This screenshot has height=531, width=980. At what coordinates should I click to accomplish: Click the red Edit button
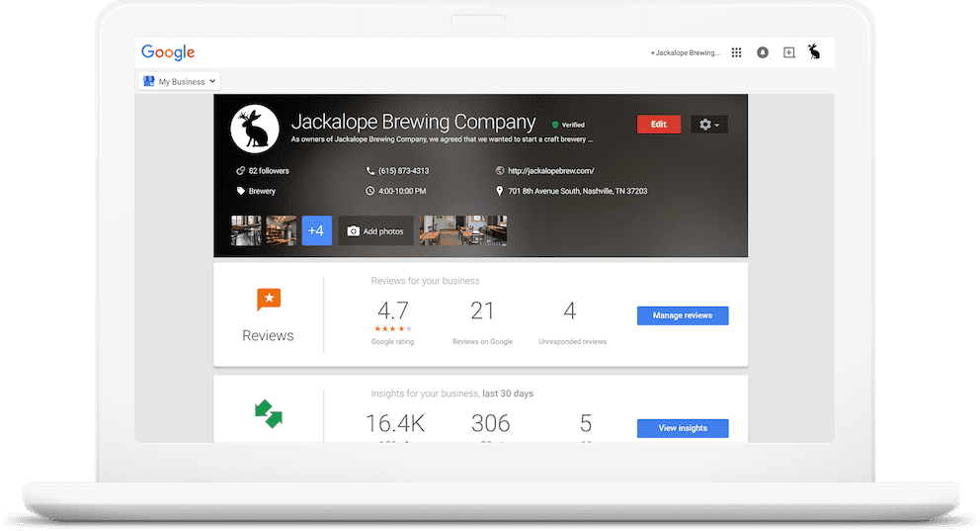(659, 125)
